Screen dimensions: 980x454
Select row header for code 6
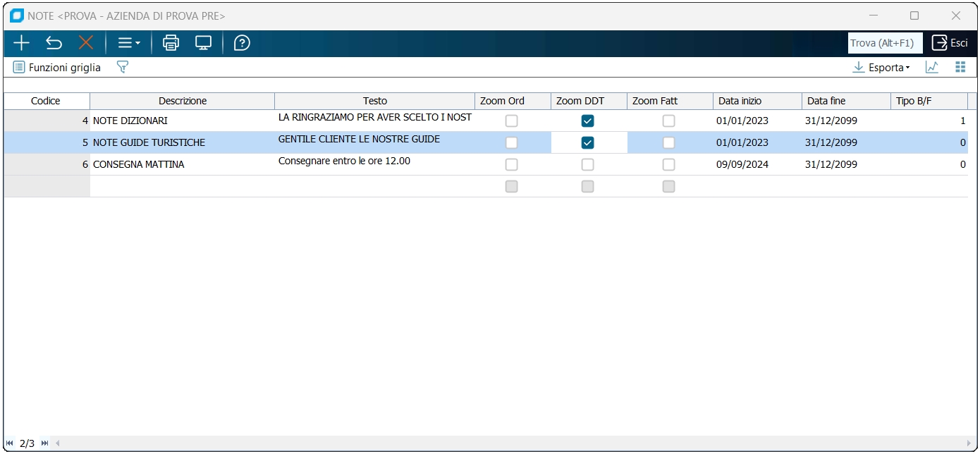(47, 164)
